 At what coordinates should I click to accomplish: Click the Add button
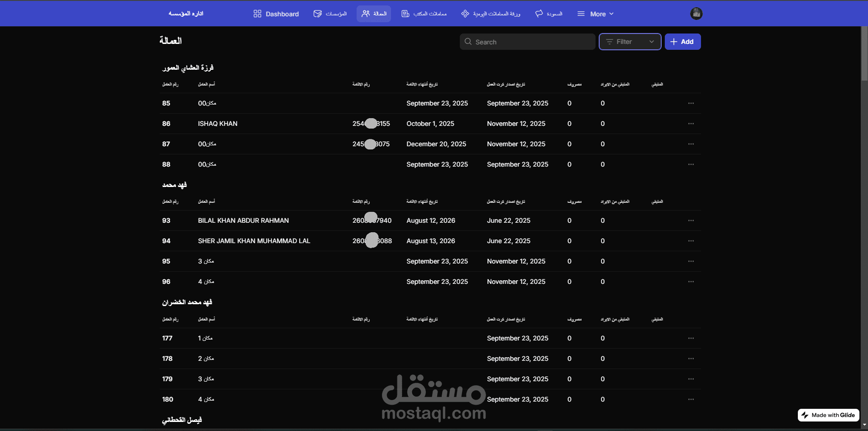point(682,42)
